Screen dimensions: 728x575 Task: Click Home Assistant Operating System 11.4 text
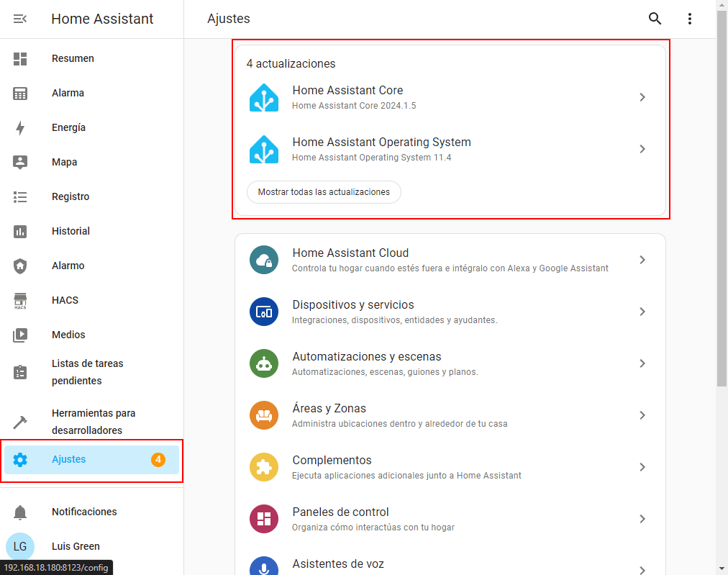coord(371,158)
